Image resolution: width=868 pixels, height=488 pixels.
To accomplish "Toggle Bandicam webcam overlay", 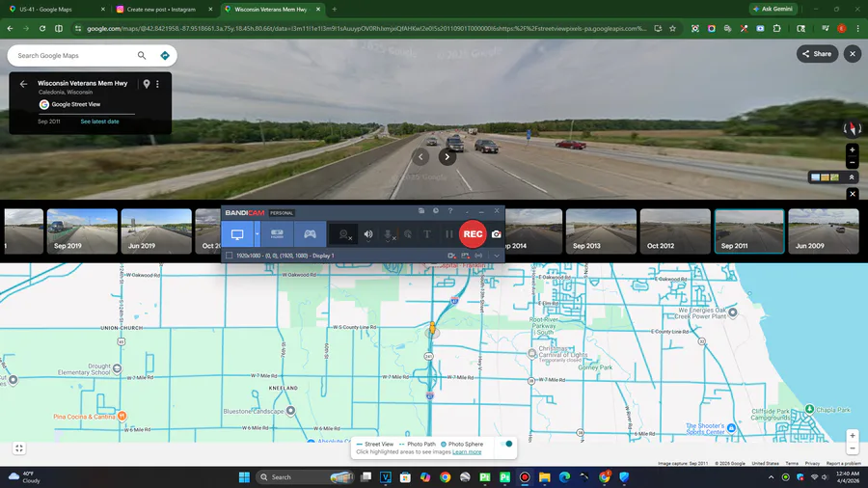I will click(x=344, y=234).
